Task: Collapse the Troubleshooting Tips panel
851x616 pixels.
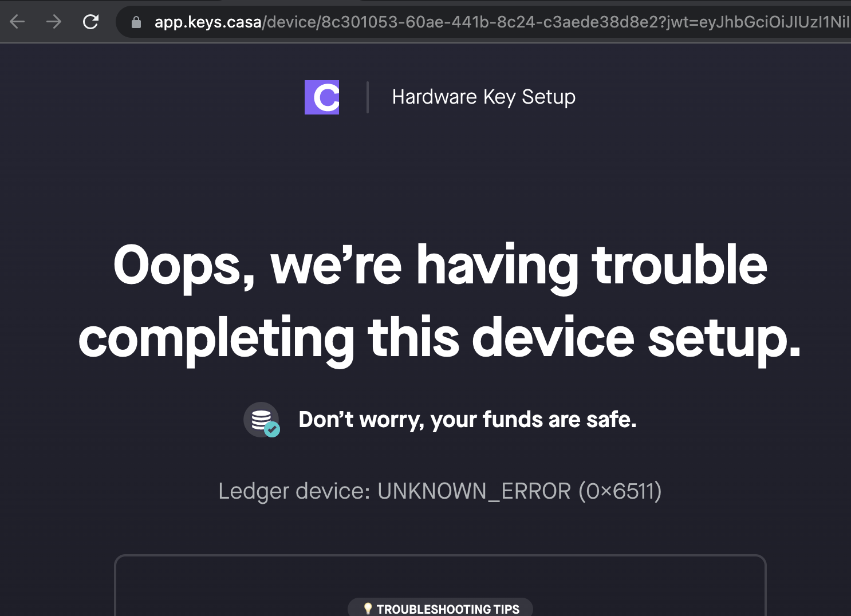Action: pos(440,608)
